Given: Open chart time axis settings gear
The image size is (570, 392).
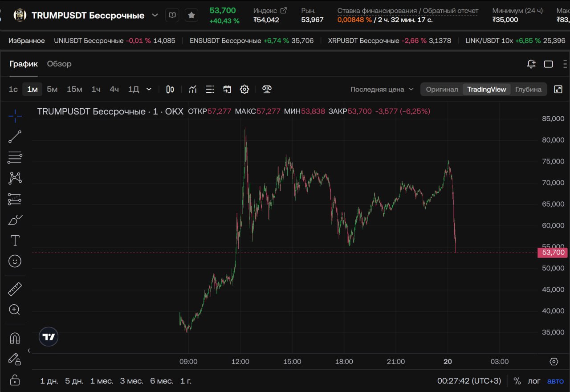Looking at the screenshot, I should click(554, 361).
